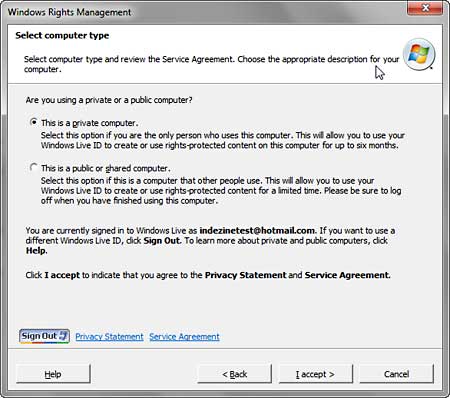Click 'Are you using a private or a public computer?' text
450x398 pixels.
(x=109, y=100)
